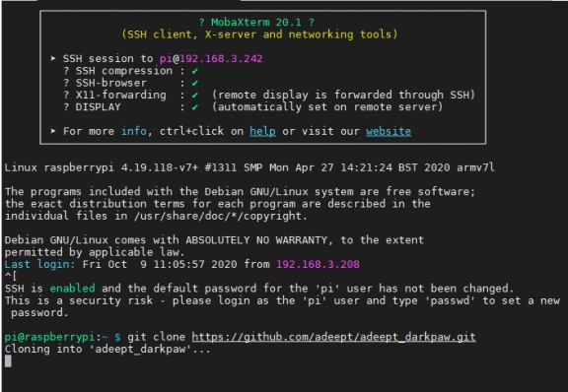Click the 'X11-forwarding' line checkmark
This screenshot has width=568, height=392.
[195, 96]
